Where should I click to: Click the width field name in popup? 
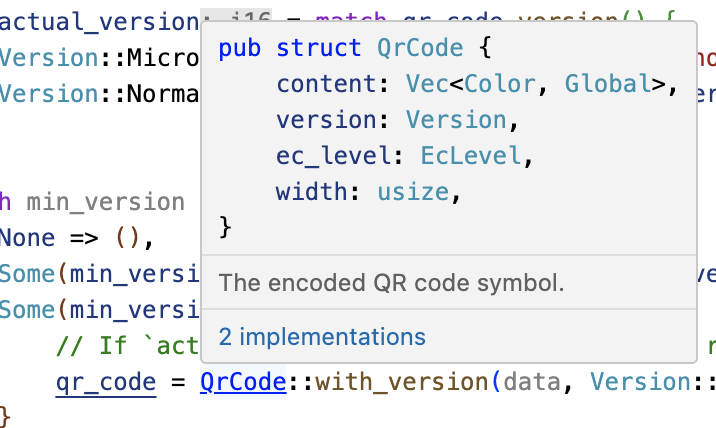(x=305, y=192)
